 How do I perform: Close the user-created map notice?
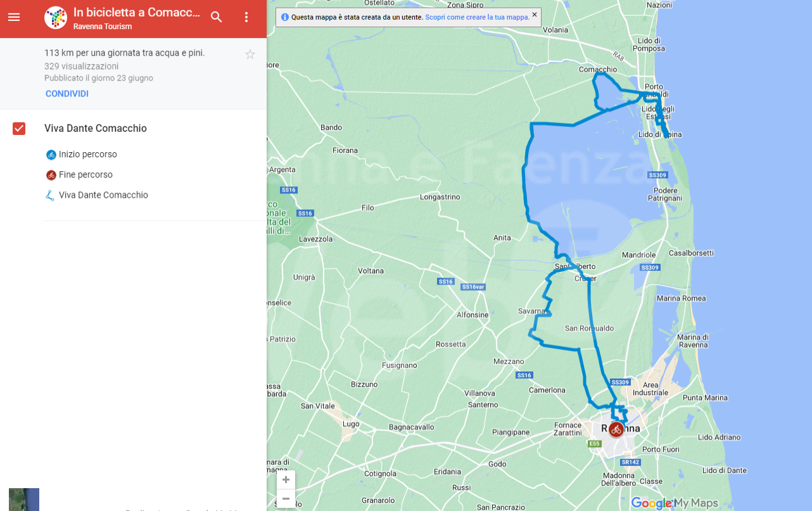point(535,14)
